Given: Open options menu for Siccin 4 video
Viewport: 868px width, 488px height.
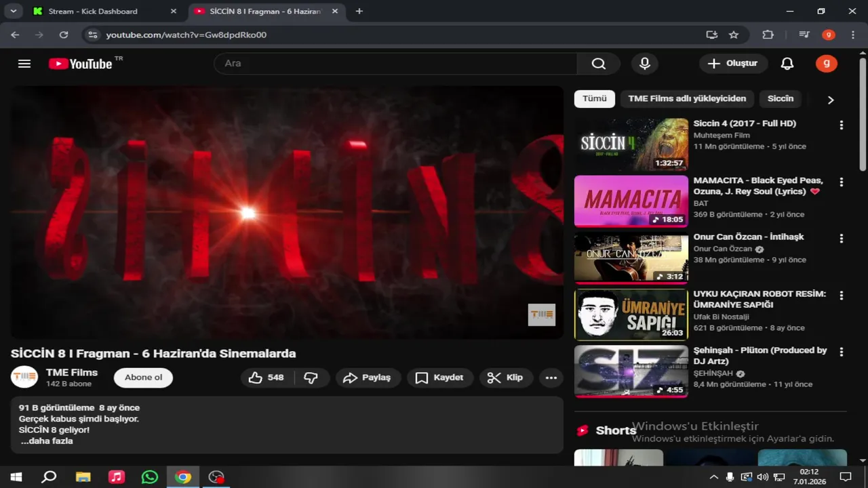Looking at the screenshot, I should (841, 125).
